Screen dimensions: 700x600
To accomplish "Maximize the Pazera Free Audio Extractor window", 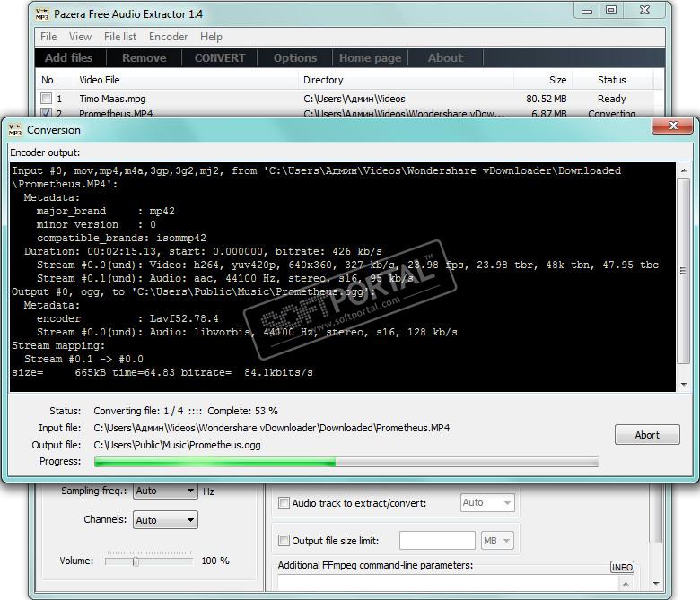I will 611,10.
